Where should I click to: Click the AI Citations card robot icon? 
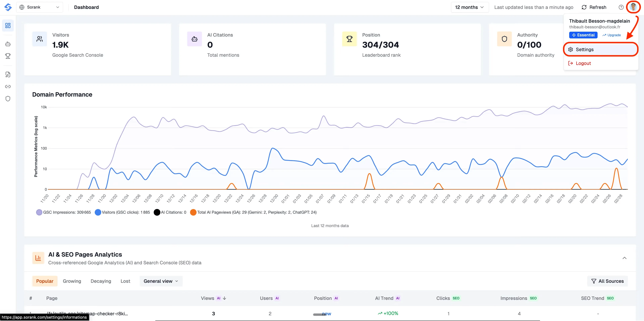195,39
